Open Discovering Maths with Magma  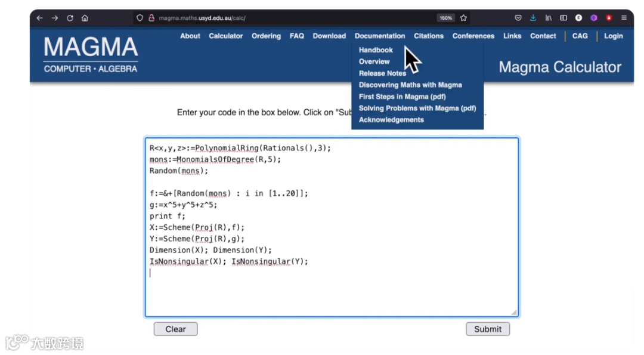pos(410,85)
